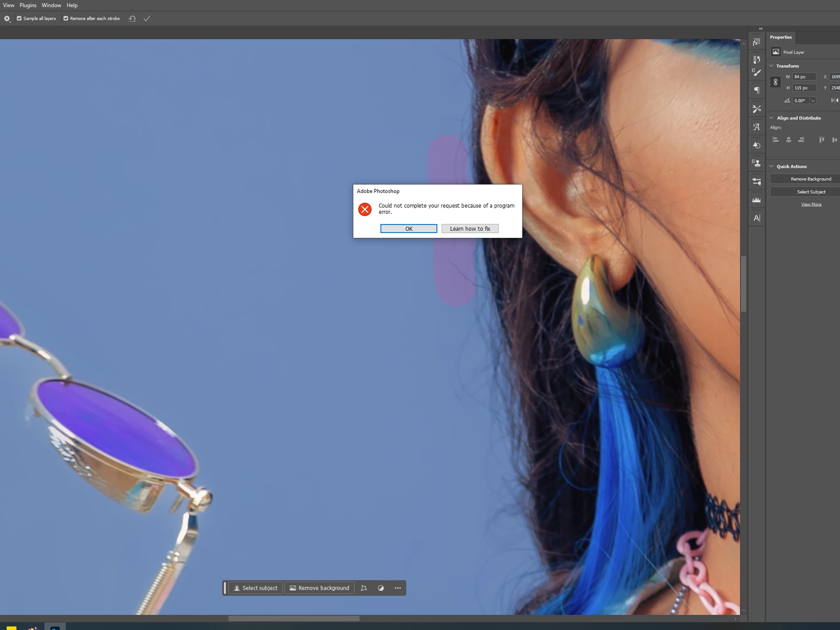Open the Plugins menu

28,5
